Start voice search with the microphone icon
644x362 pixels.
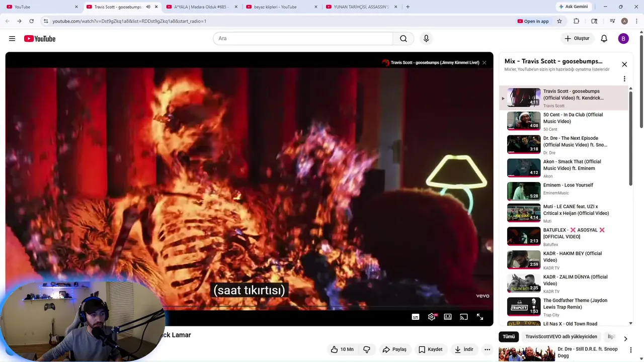pos(426,39)
